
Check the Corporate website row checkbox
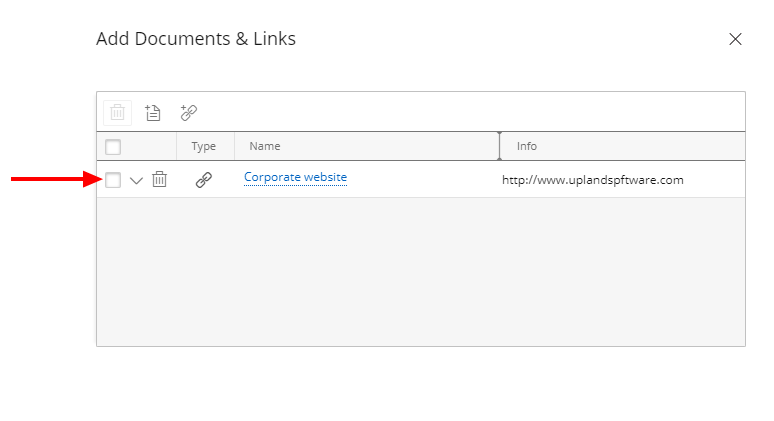[x=113, y=180]
